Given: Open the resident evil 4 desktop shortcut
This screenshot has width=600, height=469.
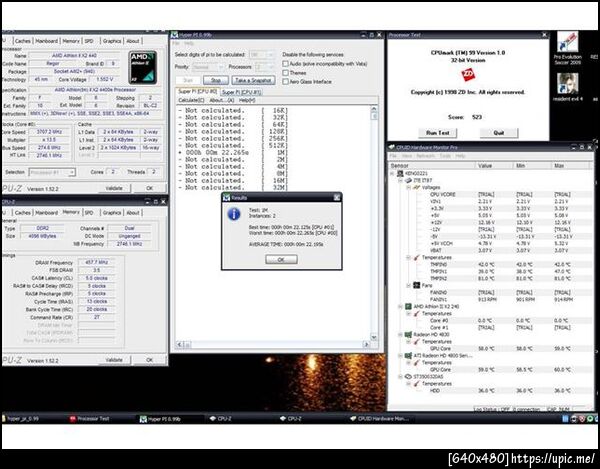Looking at the screenshot, I should pos(567,87).
